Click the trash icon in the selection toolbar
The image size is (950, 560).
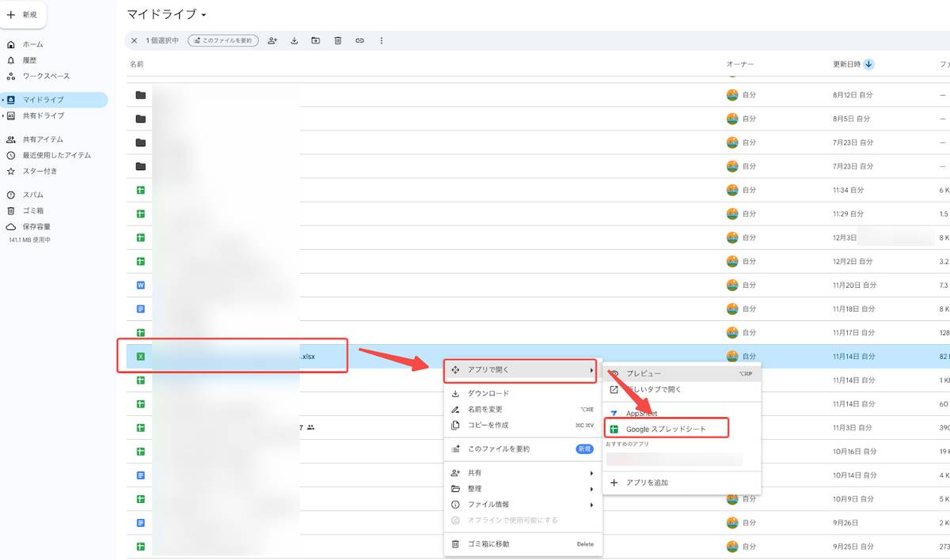coord(337,40)
